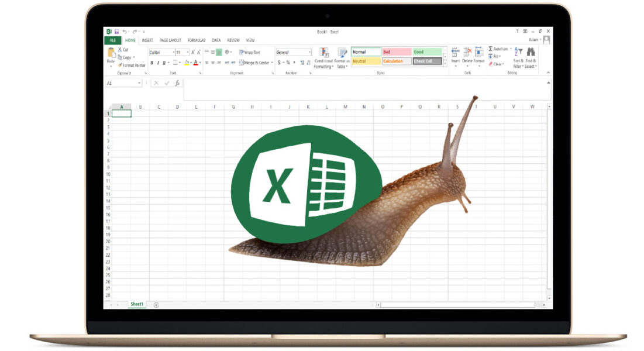Open the Calibri font name dropdown
The image size is (644, 351).
tap(173, 52)
